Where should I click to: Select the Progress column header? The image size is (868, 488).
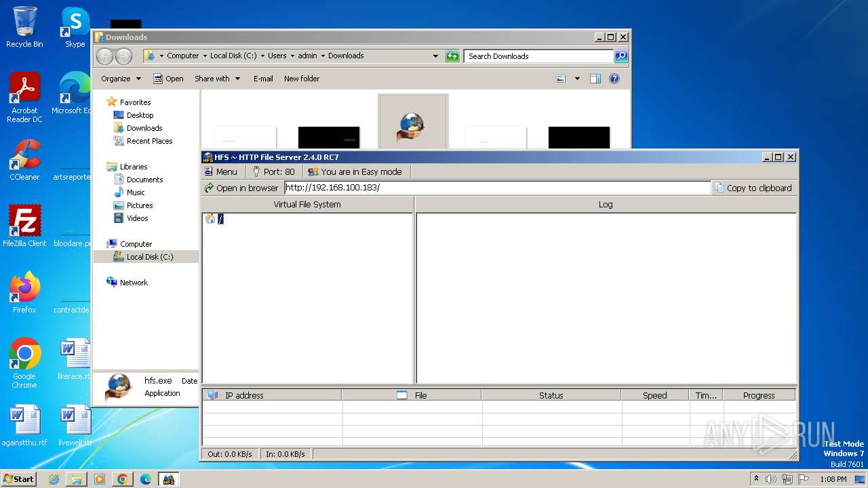(x=759, y=395)
